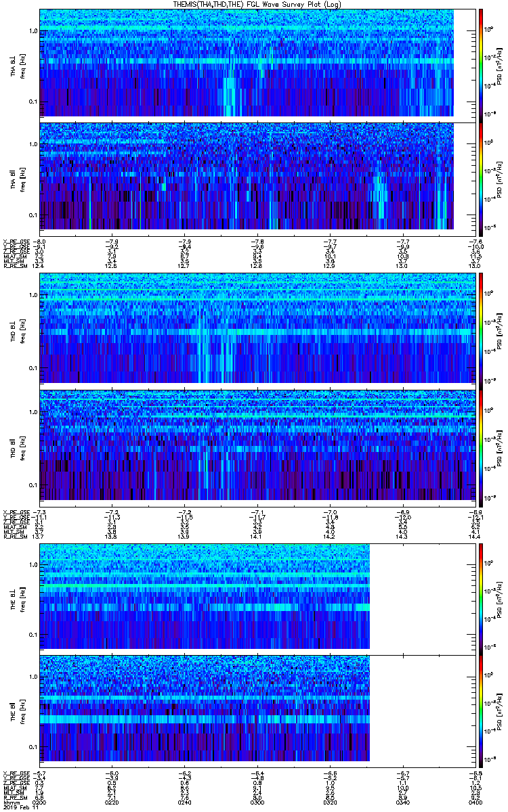Click the plot title THEMIS FGL Wave Survey Plot

pyautogui.click(x=258, y=4)
